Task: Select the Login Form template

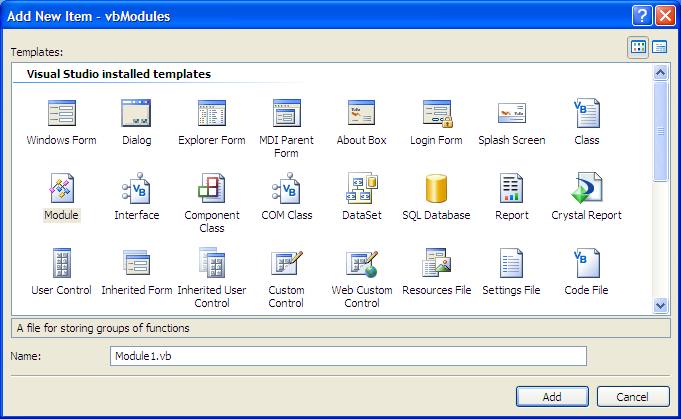Action: click(x=436, y=114)
